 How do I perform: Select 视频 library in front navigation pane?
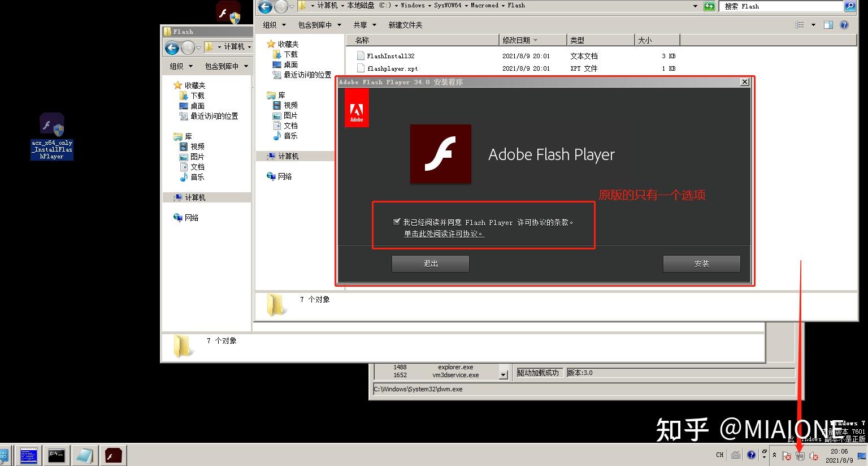(290, 105)
